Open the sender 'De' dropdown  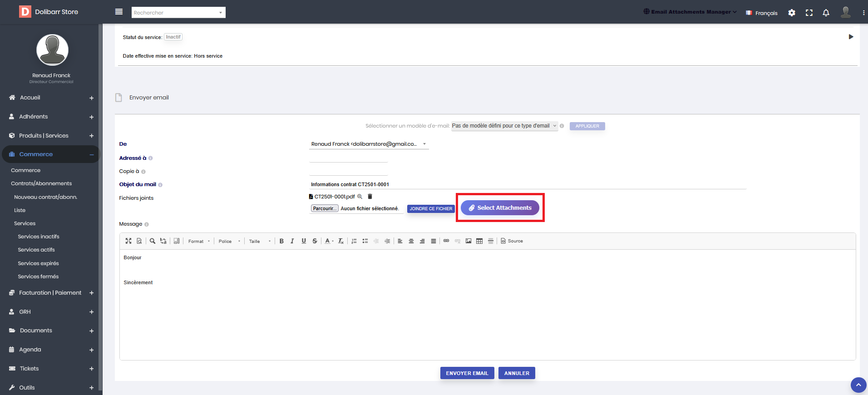[x=369, y=144]
